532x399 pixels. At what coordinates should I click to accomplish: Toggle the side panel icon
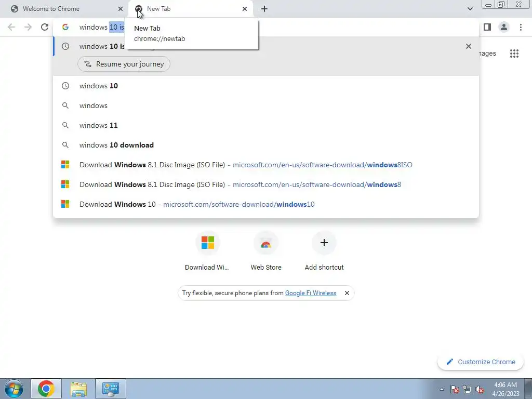coord(487,27)
